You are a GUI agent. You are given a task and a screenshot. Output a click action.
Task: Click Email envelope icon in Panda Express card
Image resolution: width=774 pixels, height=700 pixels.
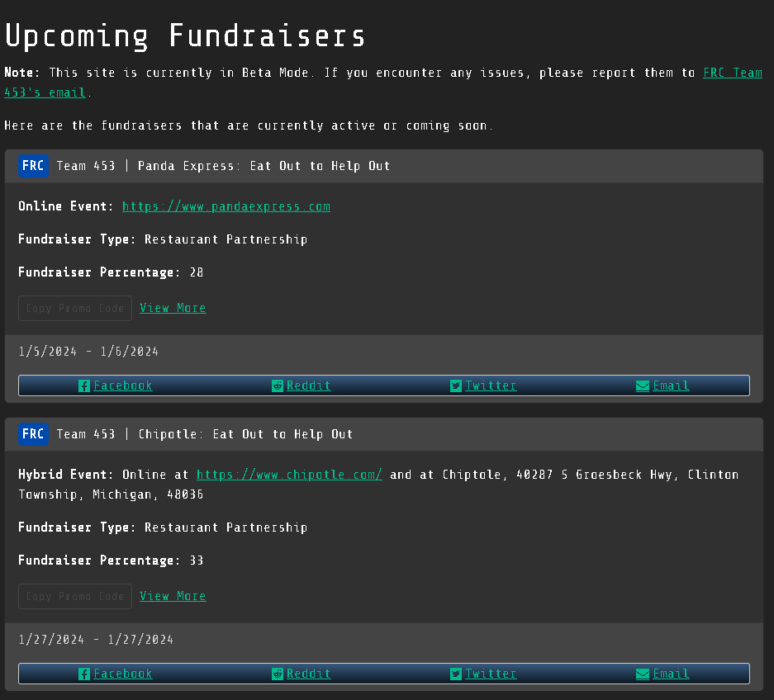pyautogui.click(x=642, y=385)
